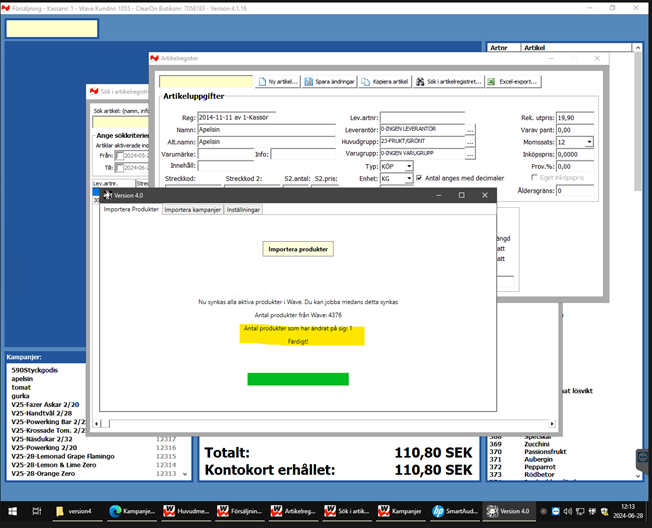Click the Ny artikel toolbar button
The height and width of the screenshot is (528, 652).
277,81
